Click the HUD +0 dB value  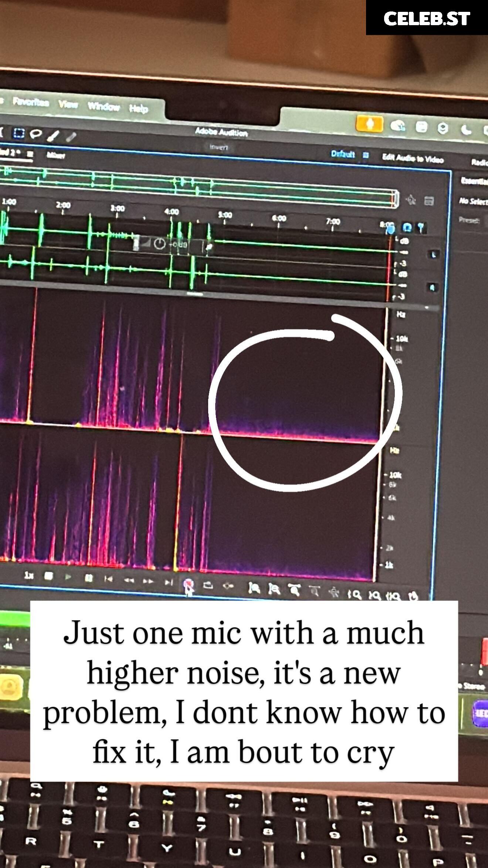point(179,245)
